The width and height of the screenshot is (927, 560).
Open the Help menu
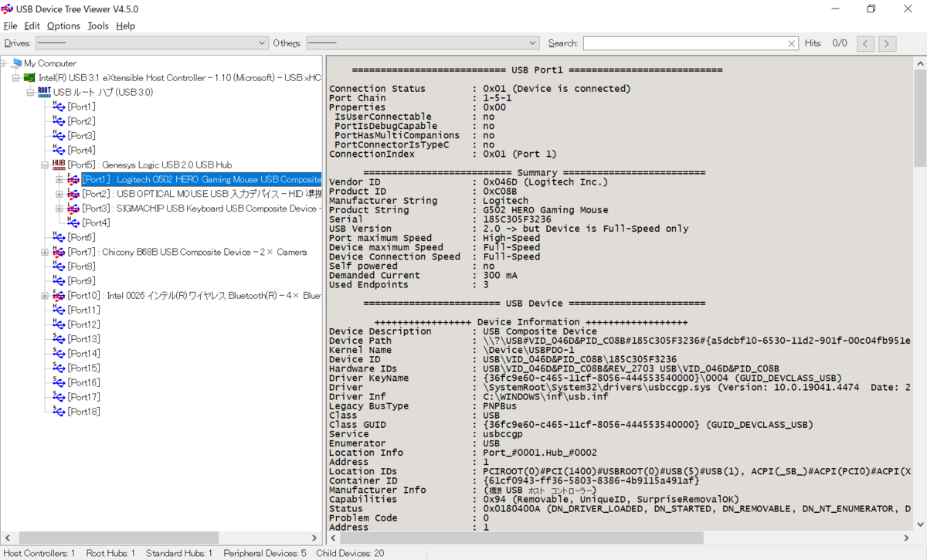[x=125, y=25]
